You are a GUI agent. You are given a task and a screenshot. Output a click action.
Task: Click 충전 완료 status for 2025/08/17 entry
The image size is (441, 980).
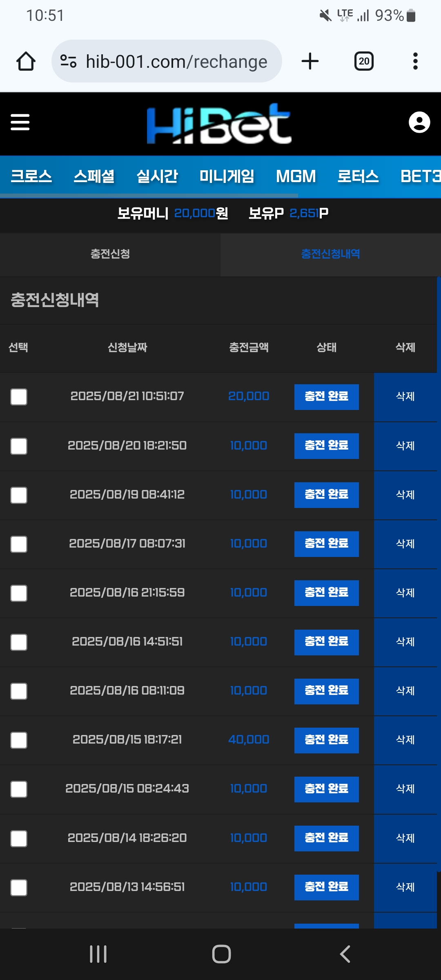tap(326, 543)
